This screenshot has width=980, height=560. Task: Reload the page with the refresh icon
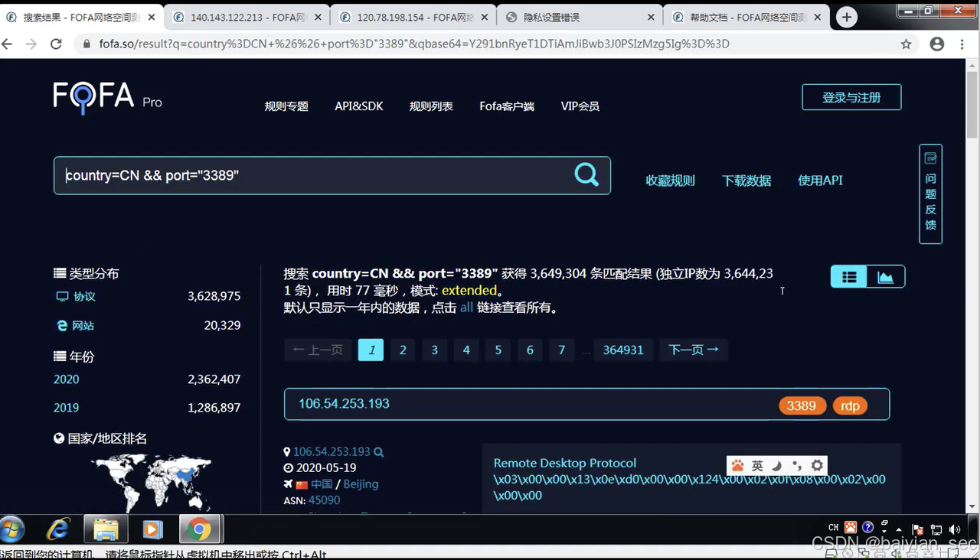[x=56, y=44]
